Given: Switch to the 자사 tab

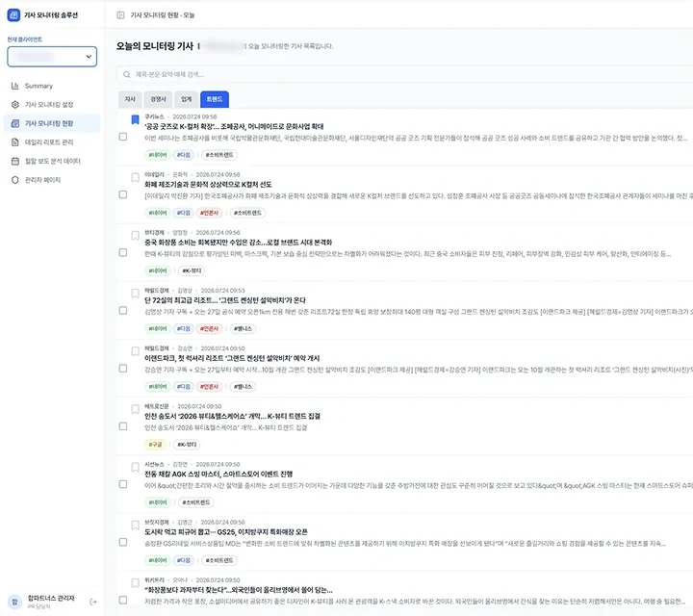Looking at the screenshot, I should (130, 99).
